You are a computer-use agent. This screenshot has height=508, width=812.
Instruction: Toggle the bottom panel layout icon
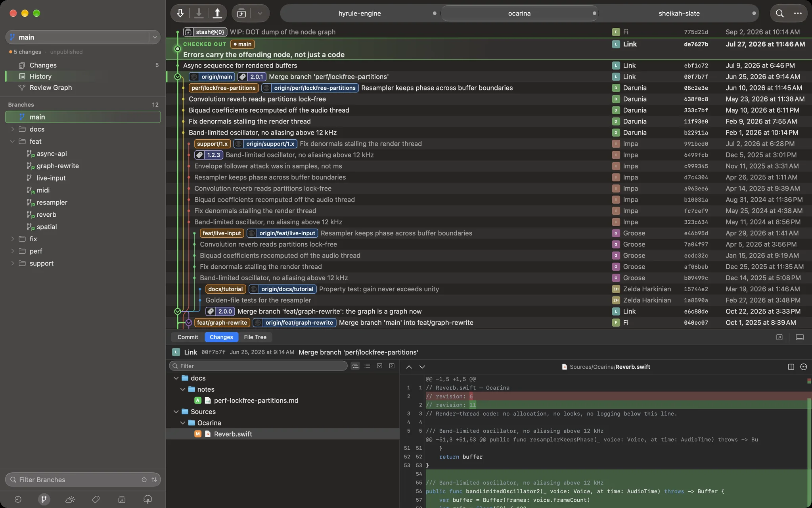(800, 337)
